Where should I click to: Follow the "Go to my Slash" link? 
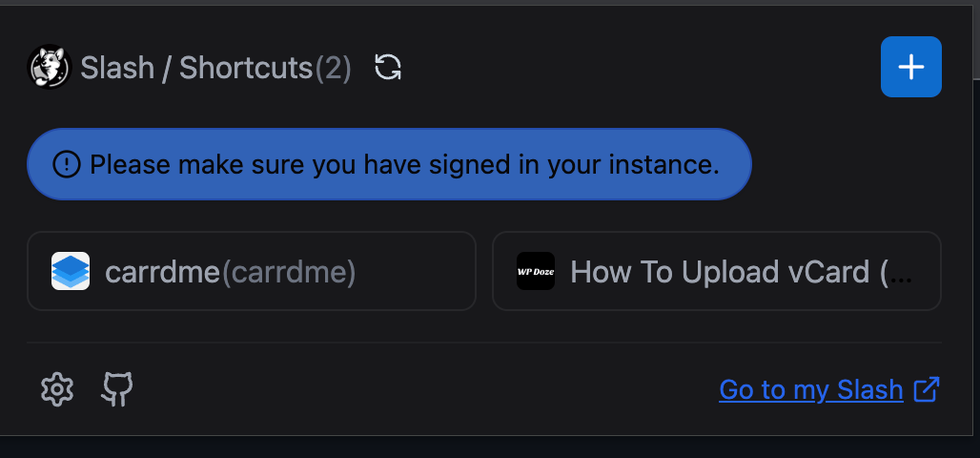[x=810, y=389]
